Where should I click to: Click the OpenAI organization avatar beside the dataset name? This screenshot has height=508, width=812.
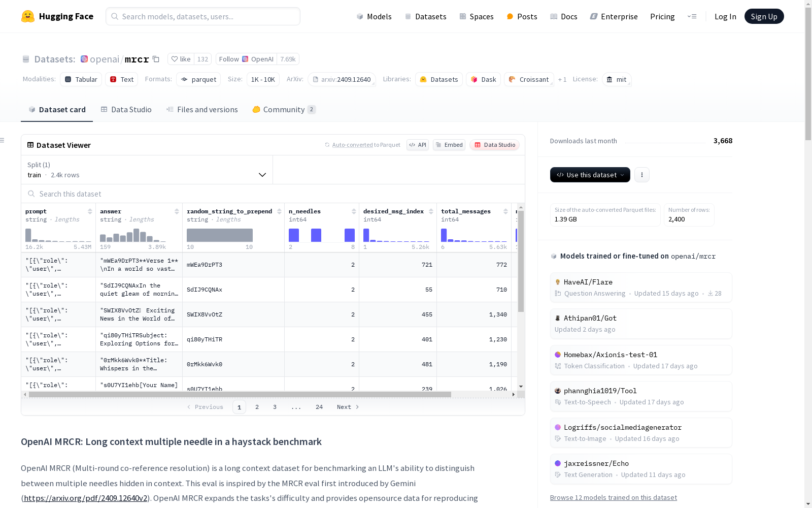(x=84, y=59)
